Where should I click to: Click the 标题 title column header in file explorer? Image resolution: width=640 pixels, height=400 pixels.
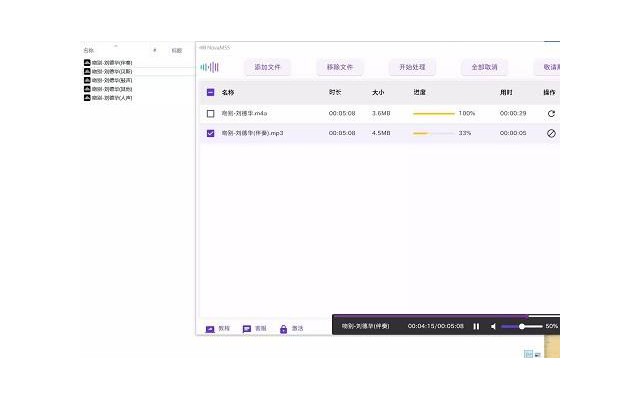pyautogui.click(x=177, y=51)
